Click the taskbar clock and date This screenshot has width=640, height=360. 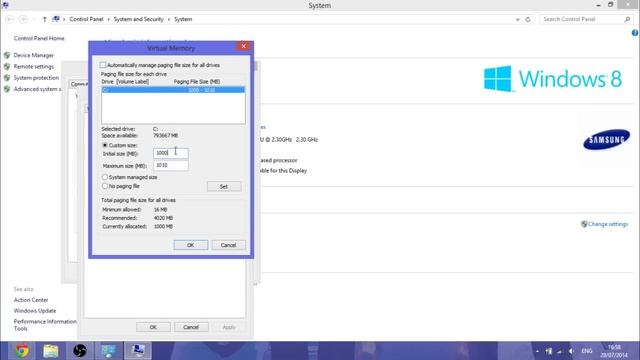click(613, 351)
